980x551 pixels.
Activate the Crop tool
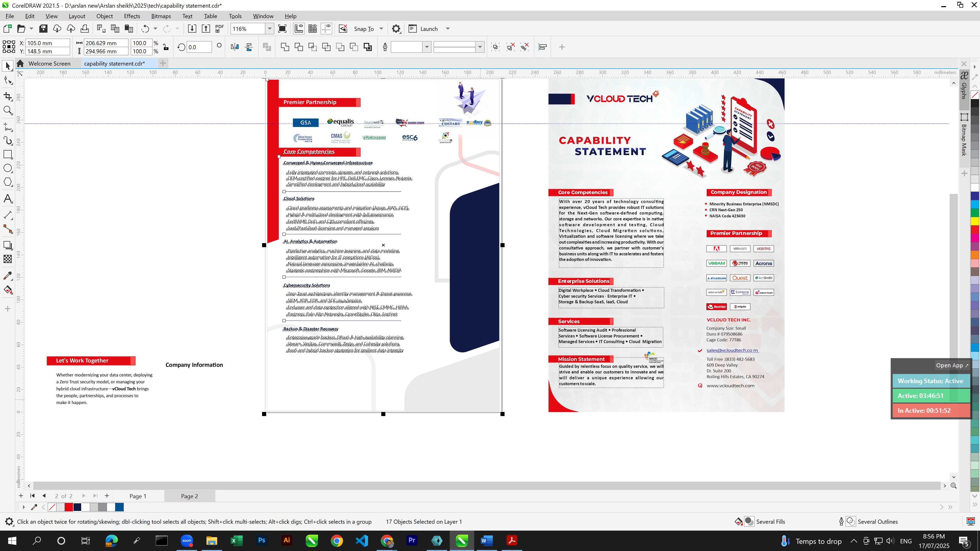tap(8, 96)
